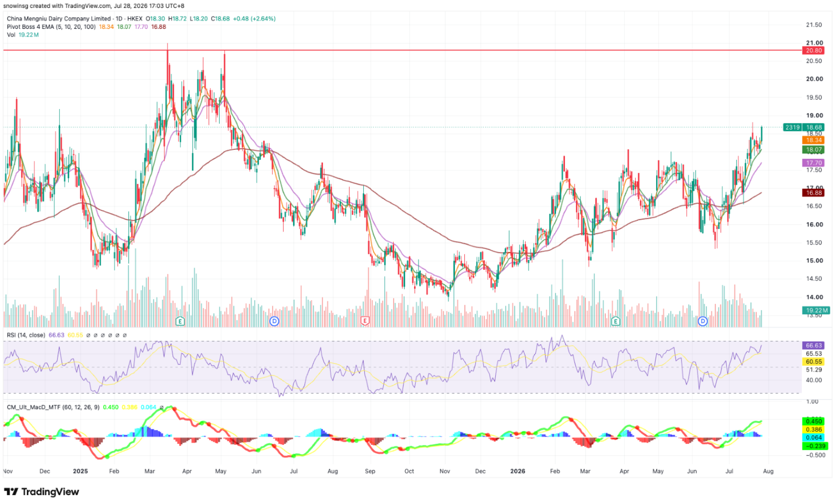
Task: Click the yellow 0.386 MACD axis label
Action: click(x=814, y=429)
